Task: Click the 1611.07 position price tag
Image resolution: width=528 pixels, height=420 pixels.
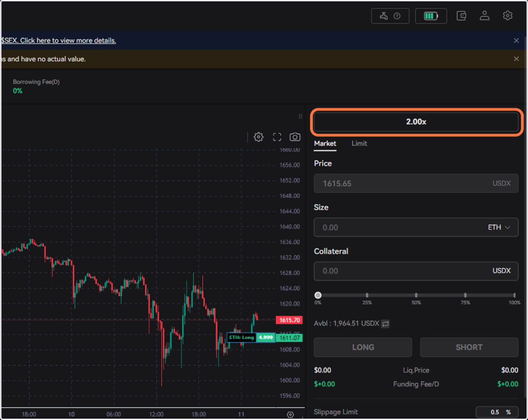Action: 289,338
